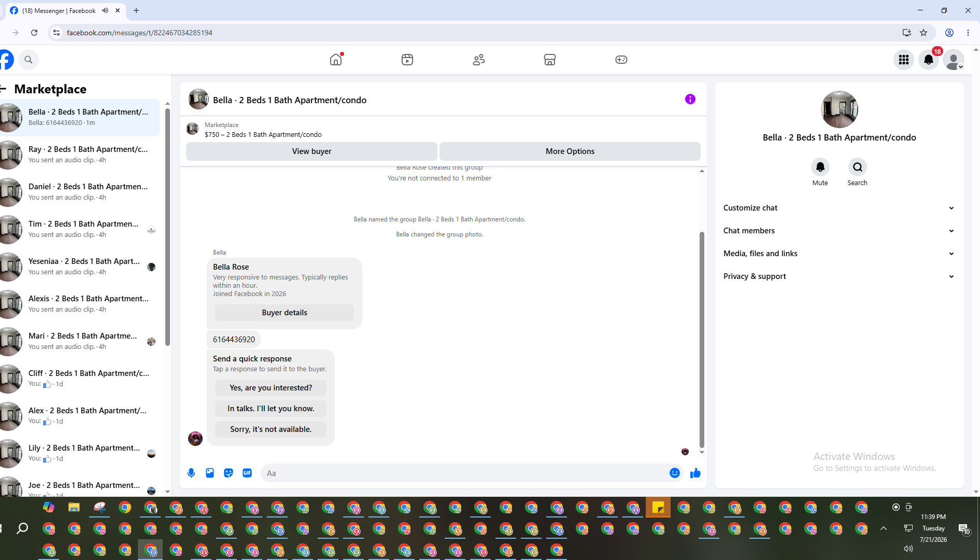Open the Ray conversation in the list
The height and width of the screenshot is (560, 980).
(x=80, y=155)
